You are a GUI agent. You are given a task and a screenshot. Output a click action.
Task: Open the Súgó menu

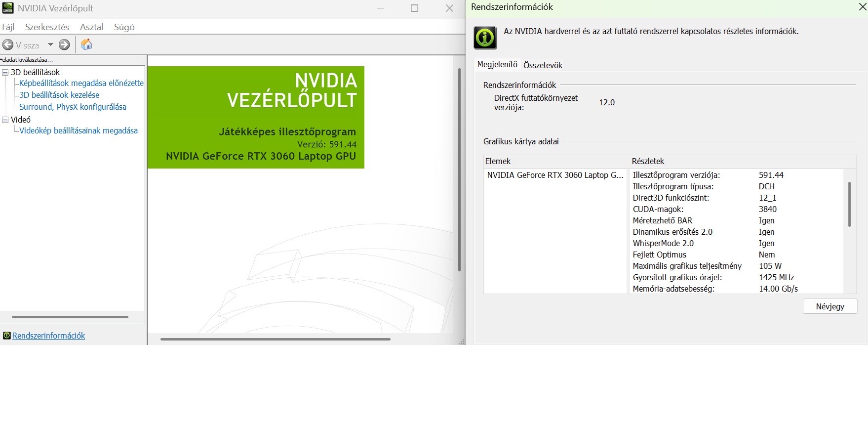point(124,27)
